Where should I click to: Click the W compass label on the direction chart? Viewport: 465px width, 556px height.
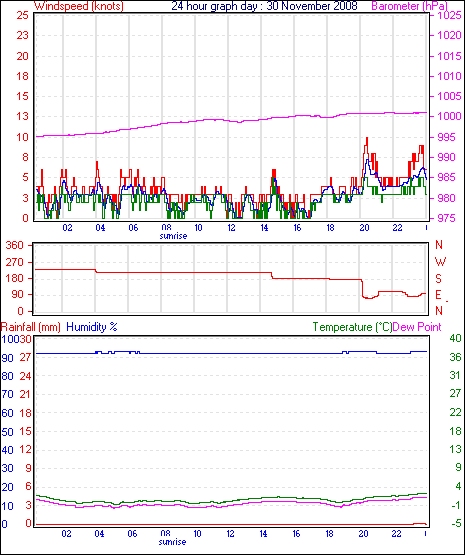coord(440,262)
